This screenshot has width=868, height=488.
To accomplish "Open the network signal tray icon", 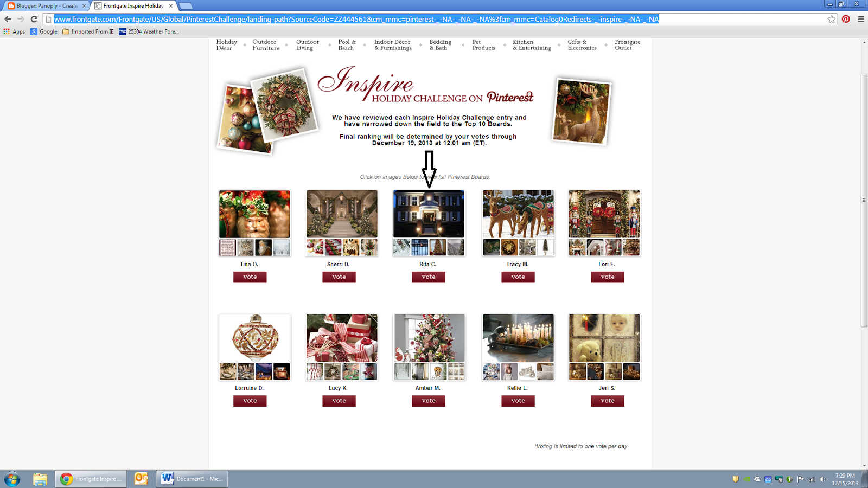I will tap(812, 479).
